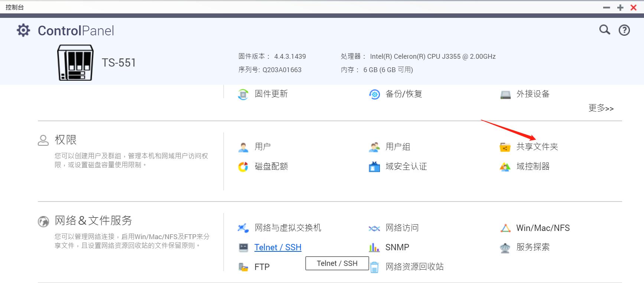The width and height of the screenshot is (644, 283).
Task: Click the Shared Folders (共享文件夹) icon
Action: [505, 147]
